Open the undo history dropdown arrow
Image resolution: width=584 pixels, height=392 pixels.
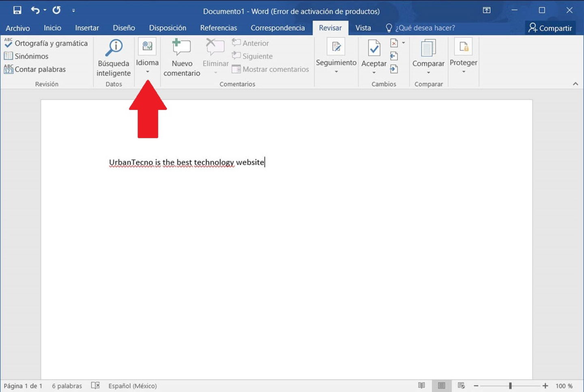tap(45, 10)
